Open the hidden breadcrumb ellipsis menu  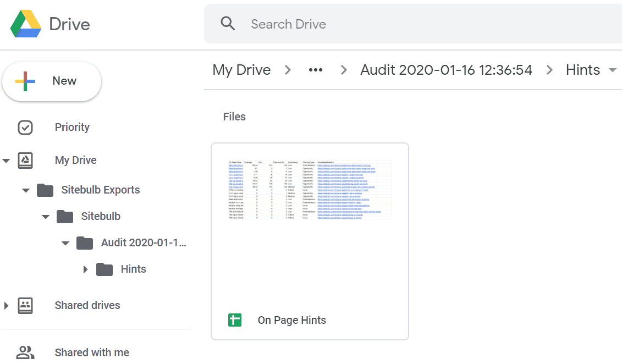click(x=315, y=70)
